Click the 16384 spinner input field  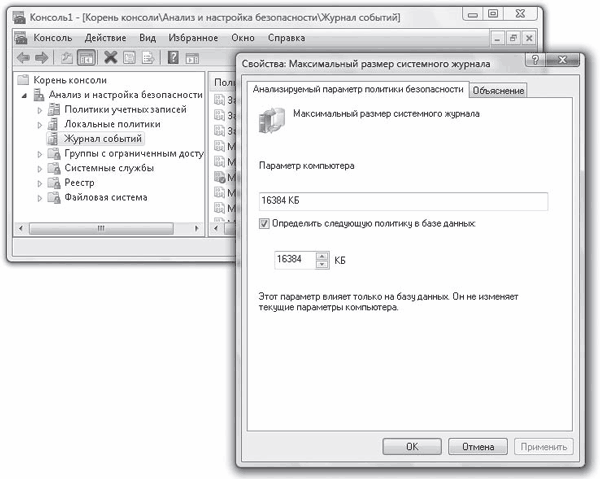point(295,260)
